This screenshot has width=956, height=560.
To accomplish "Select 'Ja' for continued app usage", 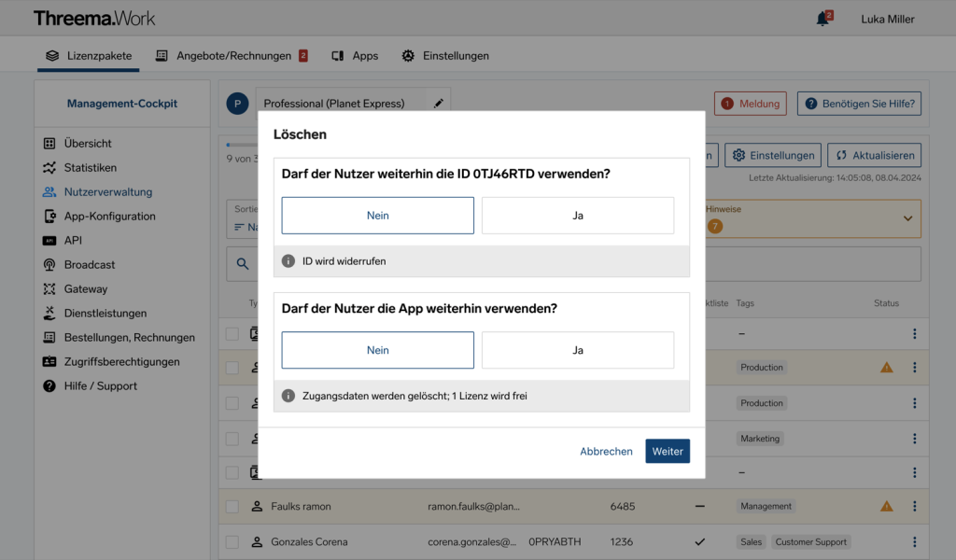I will pyautogui.click(x=578, y=352).
